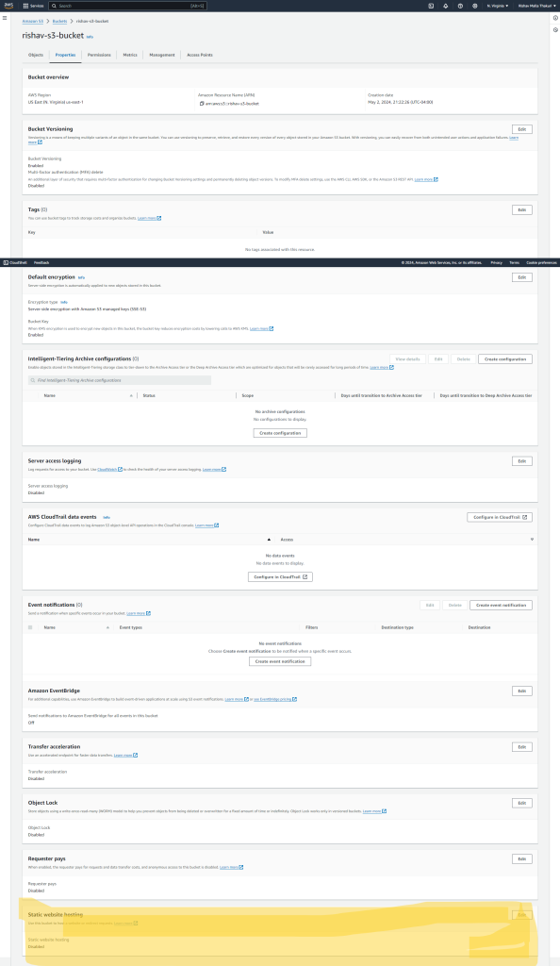
Task: Click Amazon S3 breadcrumb link
Action: (33, 21)
